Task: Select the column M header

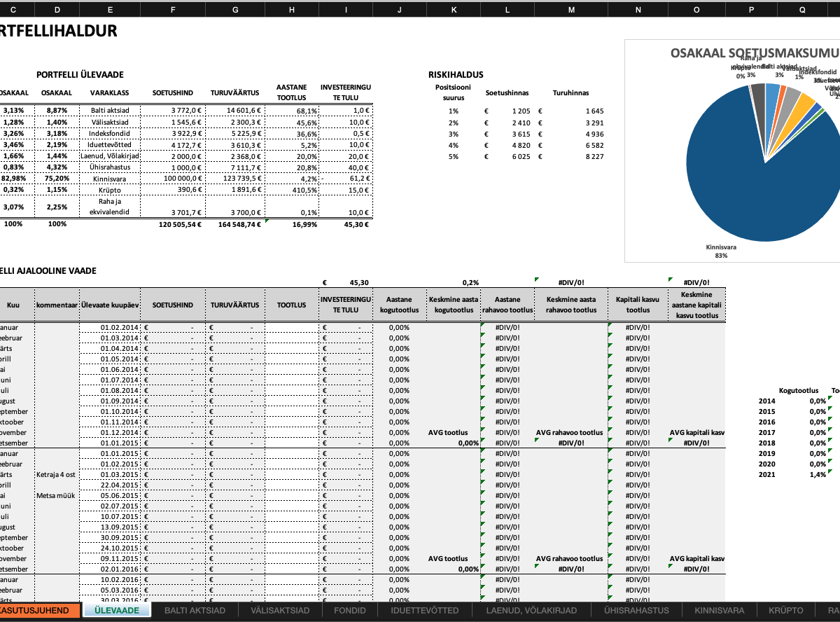Action: 571,10
